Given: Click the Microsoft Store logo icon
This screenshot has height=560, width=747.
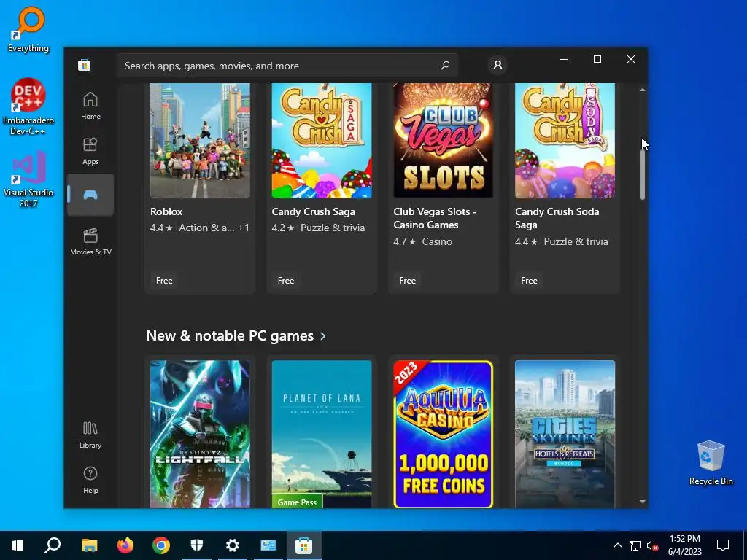Looking at the screenshot, I should pos(85,65).
